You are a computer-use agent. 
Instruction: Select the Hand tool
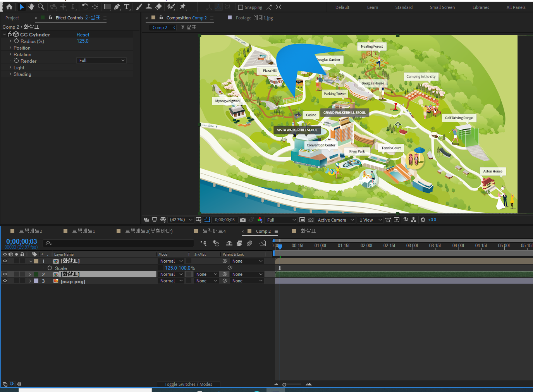[31, 7]
